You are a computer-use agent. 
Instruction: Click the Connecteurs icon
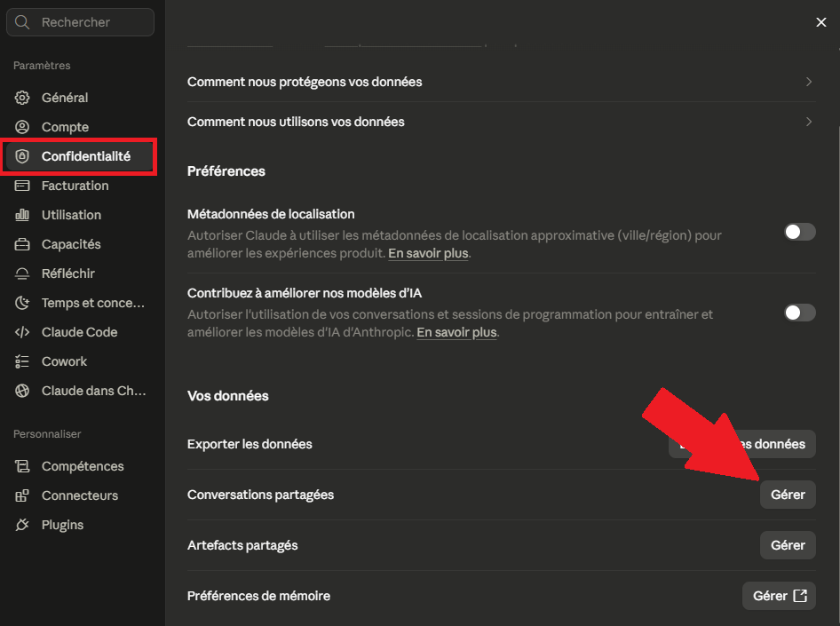pos(22,495)
